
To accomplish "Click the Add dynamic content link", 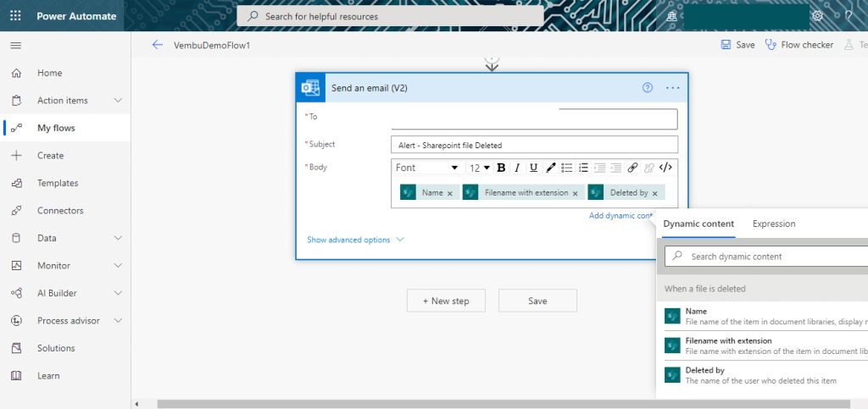I will [x=621, y=216].
